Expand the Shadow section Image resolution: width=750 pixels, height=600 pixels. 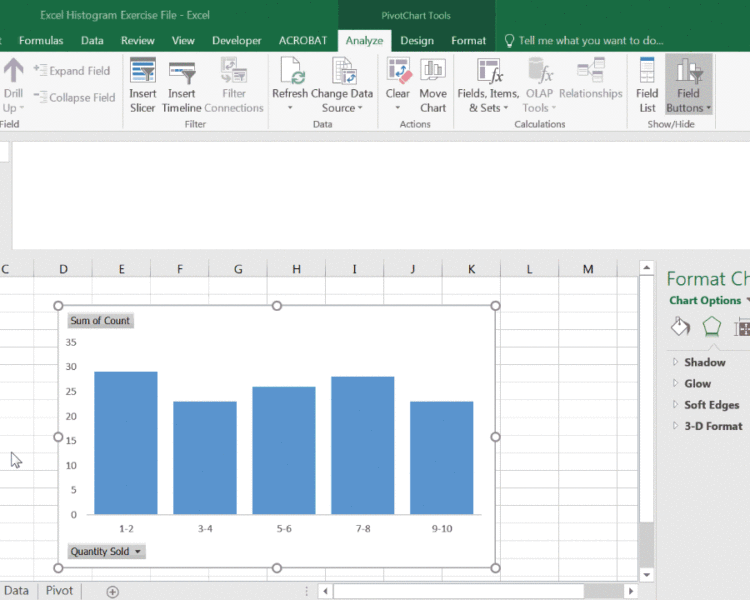pos(704,362)
